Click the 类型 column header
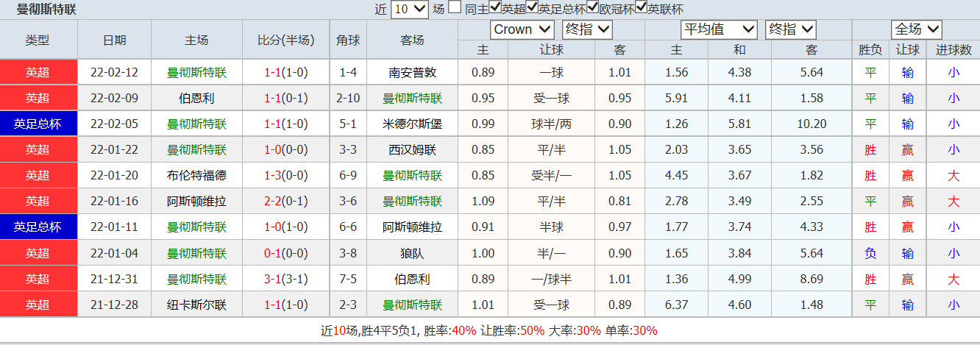Viewport: 980px width, 345px height. click(38, 40)
